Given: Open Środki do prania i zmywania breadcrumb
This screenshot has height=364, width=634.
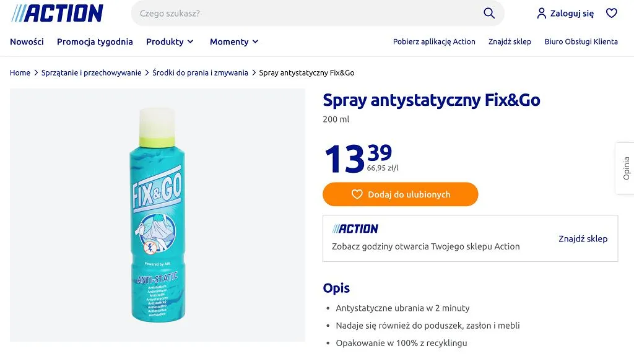Looking at the screenshot, I should point(200,72).
